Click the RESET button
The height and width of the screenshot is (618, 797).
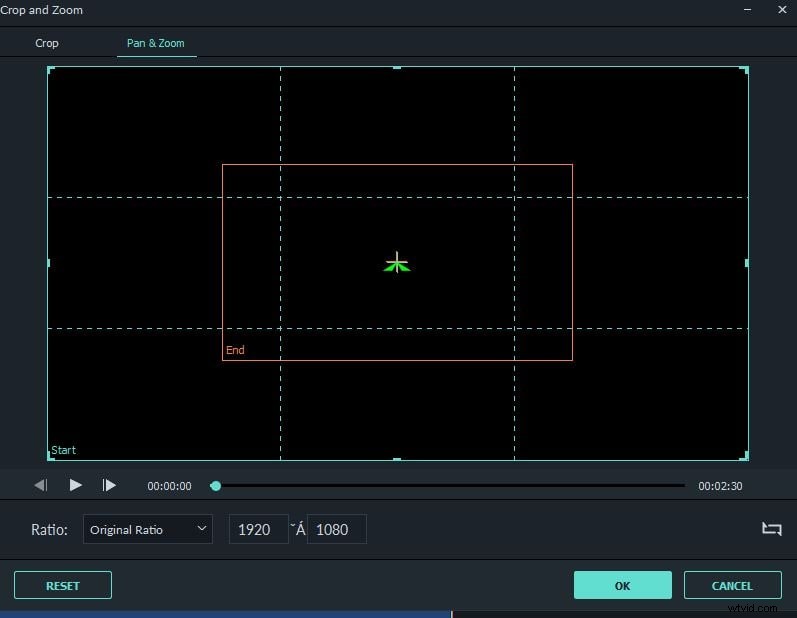pyautogui.click(x=63, y=585)
